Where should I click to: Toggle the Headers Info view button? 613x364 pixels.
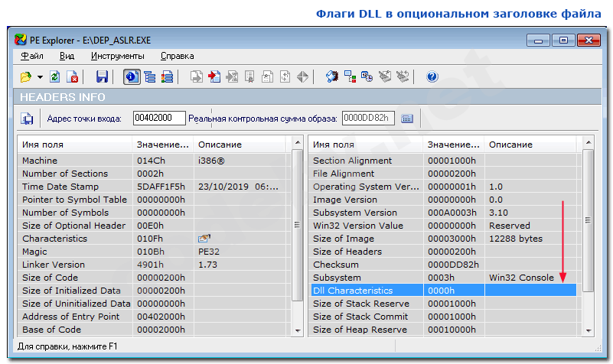tap(130, 76)
